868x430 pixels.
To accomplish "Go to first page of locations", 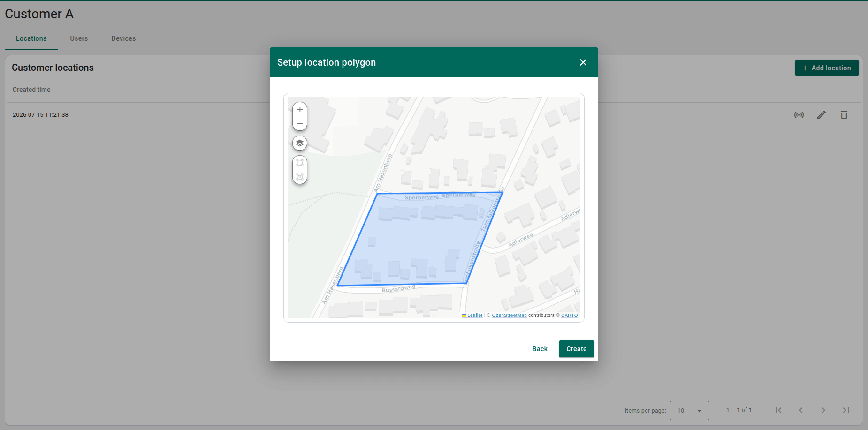I will 778,410.
